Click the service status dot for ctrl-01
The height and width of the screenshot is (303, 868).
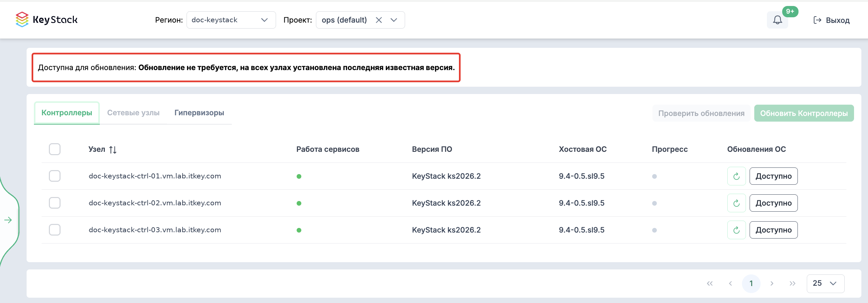click(299, 176)
